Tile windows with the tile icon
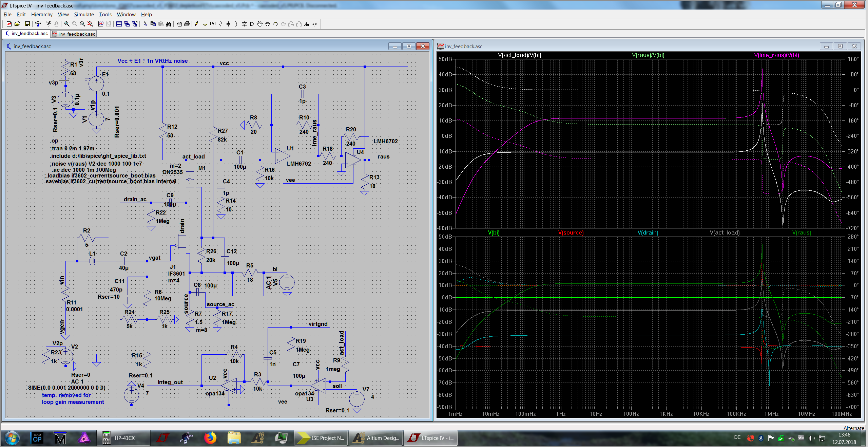This screenshot has height=447, width=868. coord(119,24)
